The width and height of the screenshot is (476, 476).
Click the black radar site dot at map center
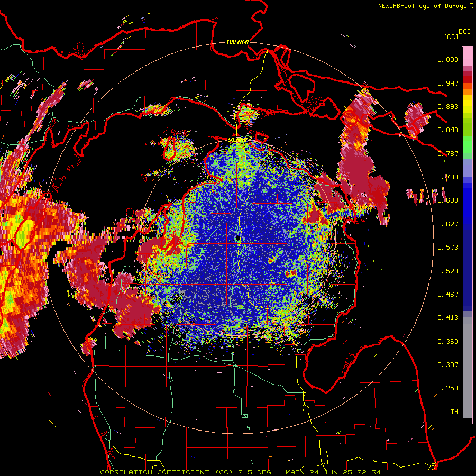[238, 239]
